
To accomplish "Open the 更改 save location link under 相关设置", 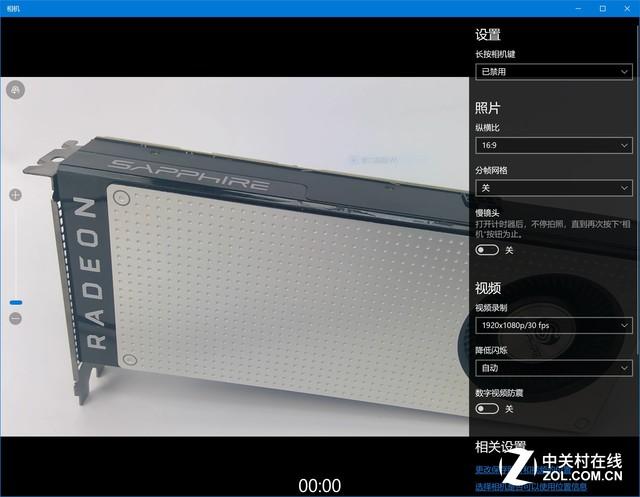I will point(490,469).
